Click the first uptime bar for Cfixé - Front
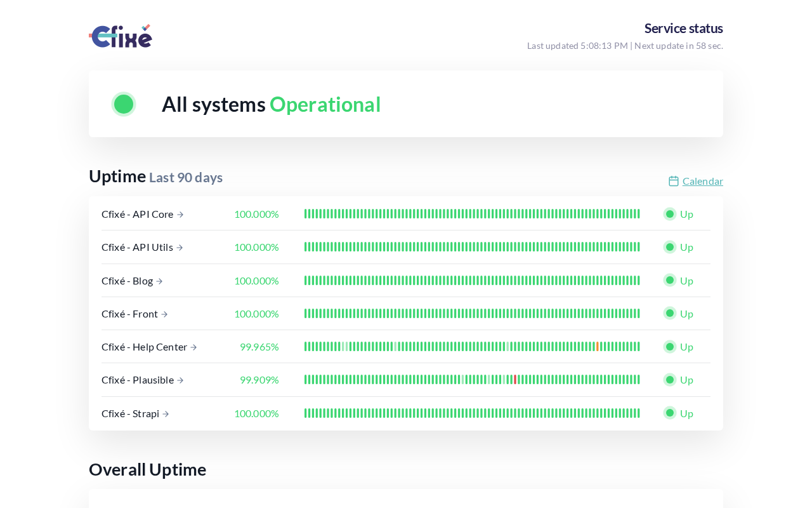 tap(306, 314)
